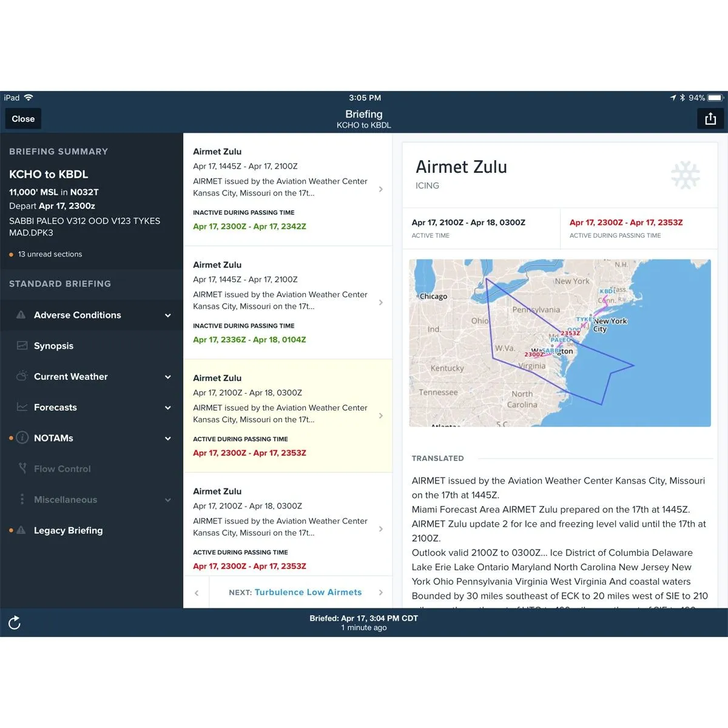This screenshot has width=728, height=728.
Task: Open last Airmet Zulu 2100Z-0300Z entry chevron
Action: (x=381, y=529)
